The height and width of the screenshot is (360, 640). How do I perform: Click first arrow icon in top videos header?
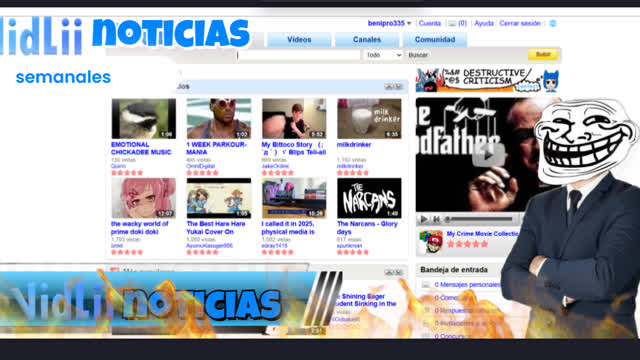[389, 87]
